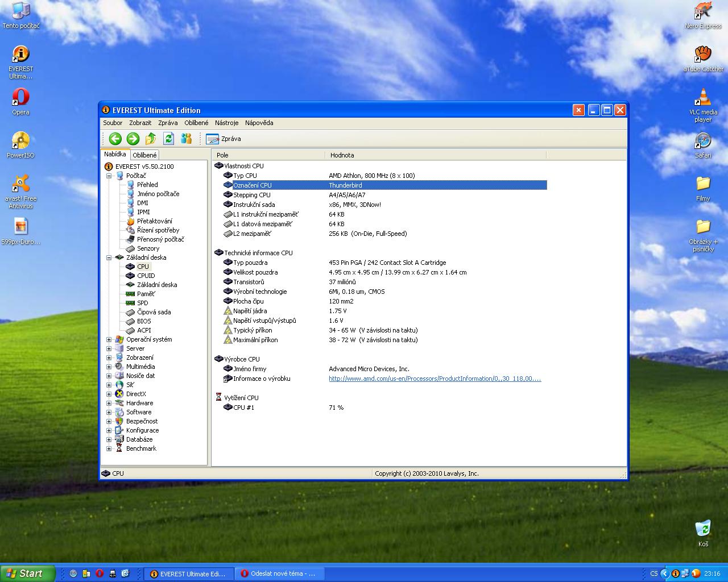Select Jméno počítače in the tree
The image size is (728, 582).
pos(158,194)
